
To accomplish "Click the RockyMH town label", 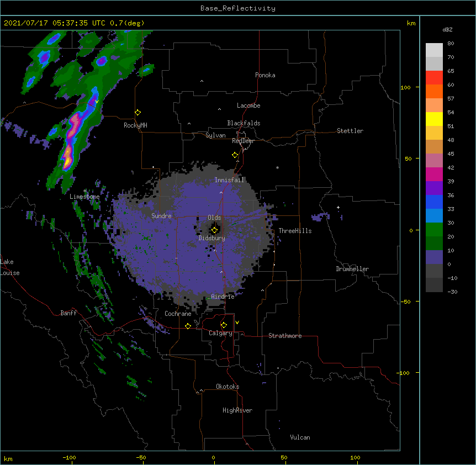I will [x=135, y=125].
